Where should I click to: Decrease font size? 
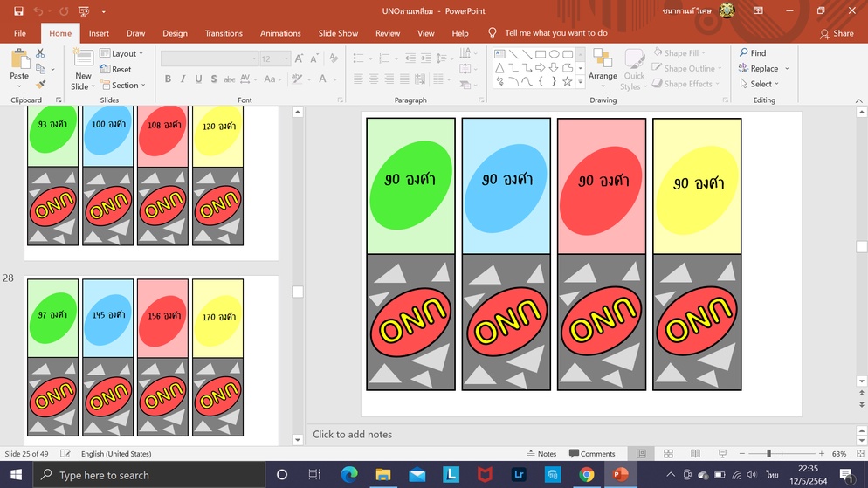(314, 58)
